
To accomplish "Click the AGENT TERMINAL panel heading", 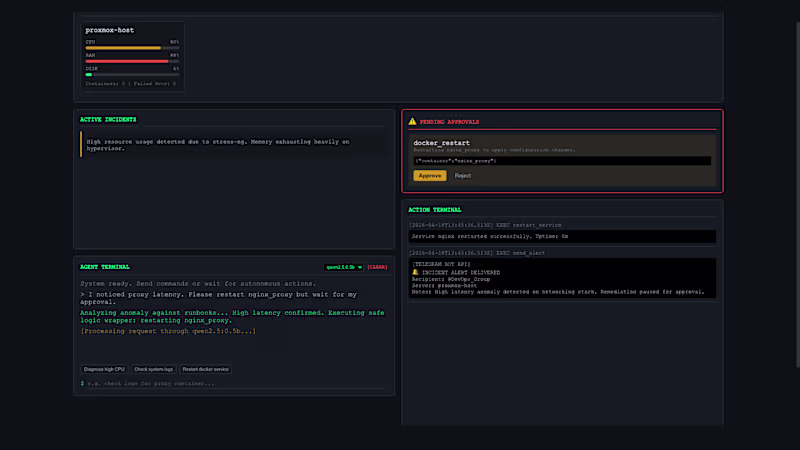I will pyautogui.click(x=105, y=267).
